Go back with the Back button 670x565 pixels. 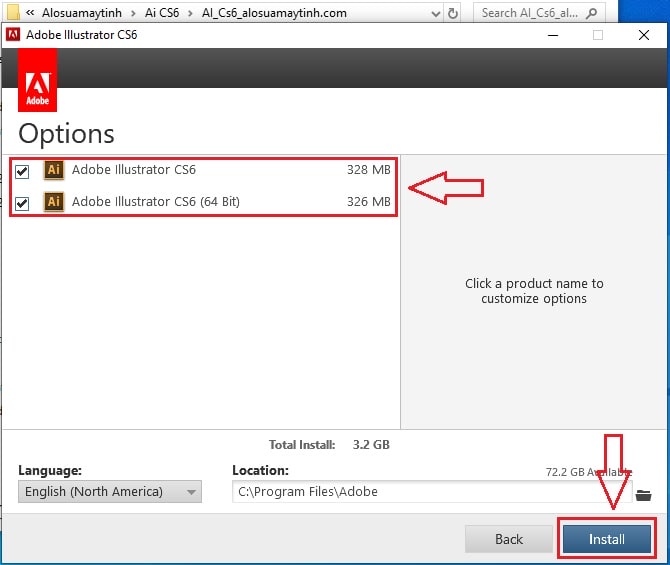point(508,539)
